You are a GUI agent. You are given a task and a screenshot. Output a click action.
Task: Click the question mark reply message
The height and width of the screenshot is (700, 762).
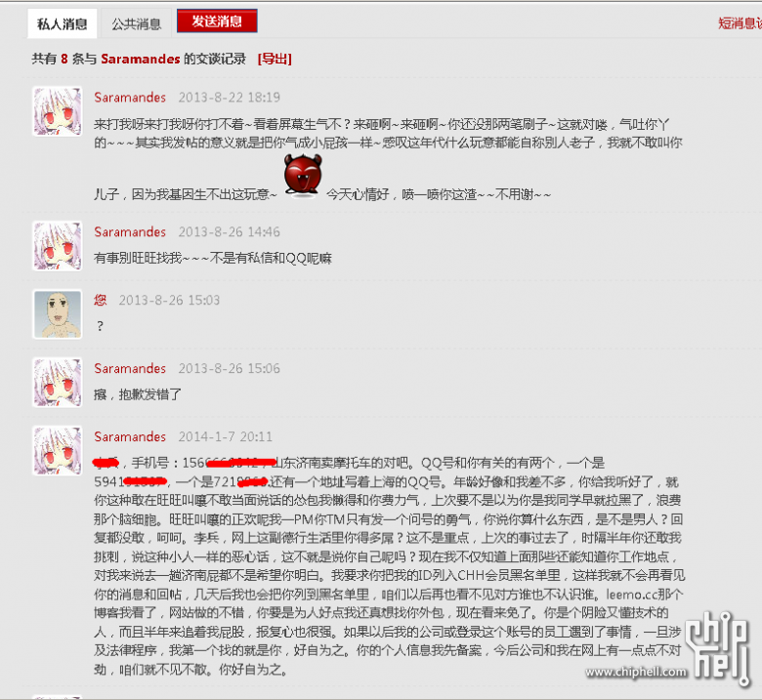coord(100,326)
